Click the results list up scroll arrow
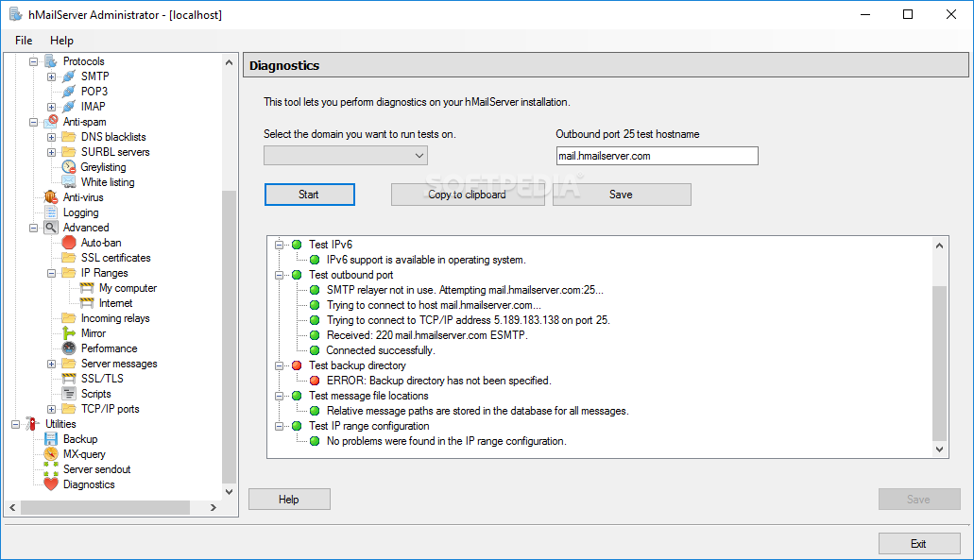974x560 pixels. pos(939,246)
